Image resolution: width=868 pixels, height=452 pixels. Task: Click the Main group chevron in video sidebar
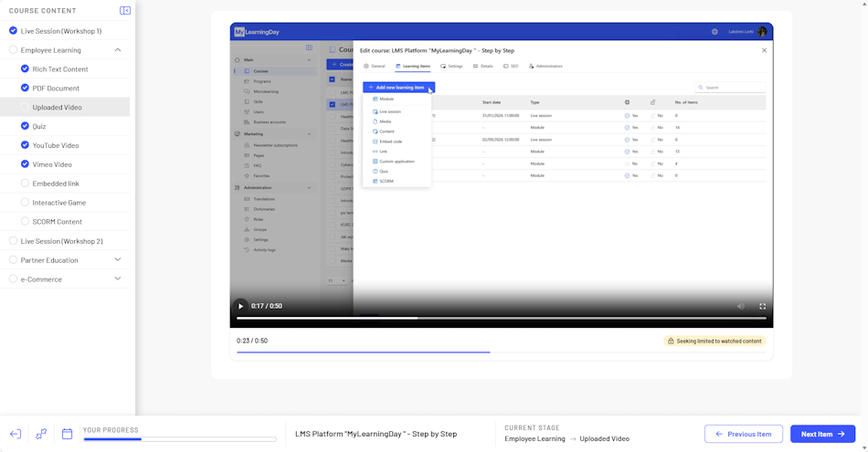click(x=309, y=59)
